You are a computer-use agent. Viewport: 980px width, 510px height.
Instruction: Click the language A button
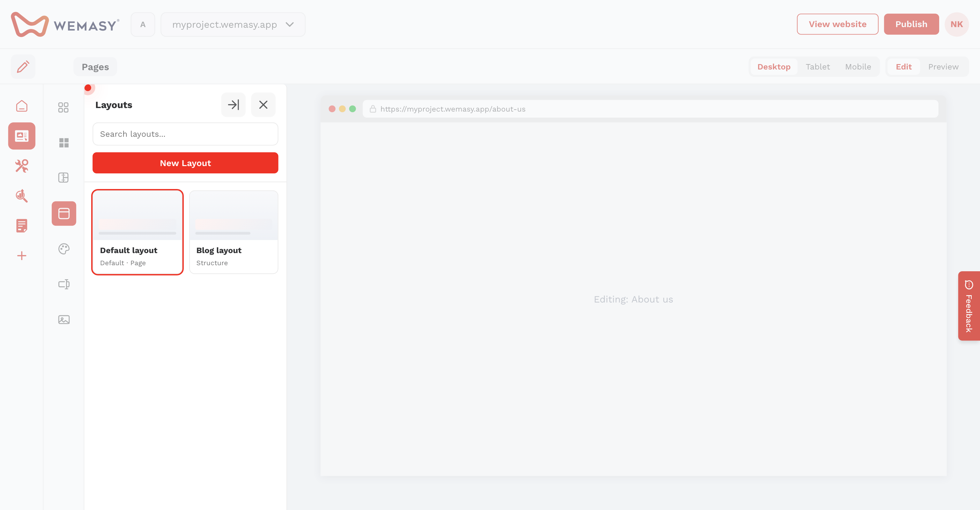[143, 24]
